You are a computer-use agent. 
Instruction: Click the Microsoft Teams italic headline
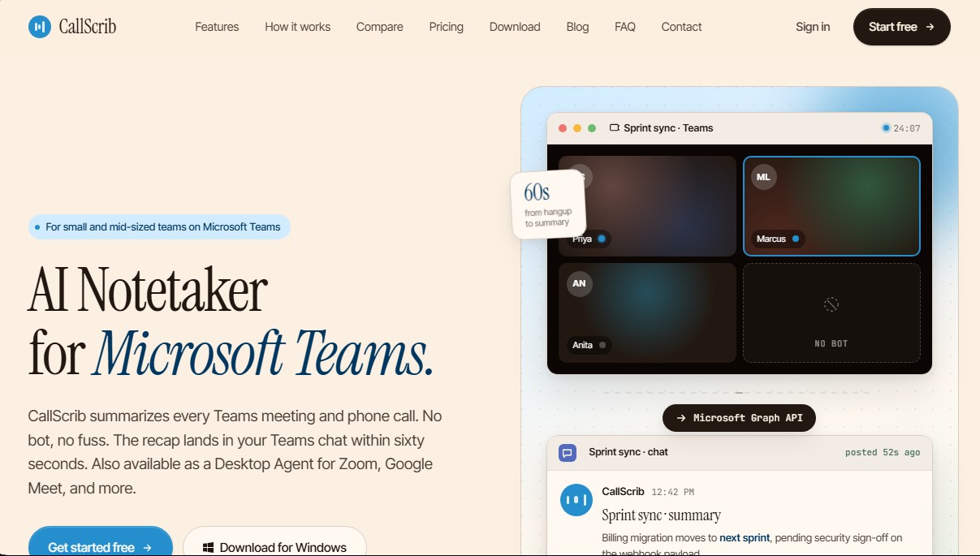(x=263, y=354)
